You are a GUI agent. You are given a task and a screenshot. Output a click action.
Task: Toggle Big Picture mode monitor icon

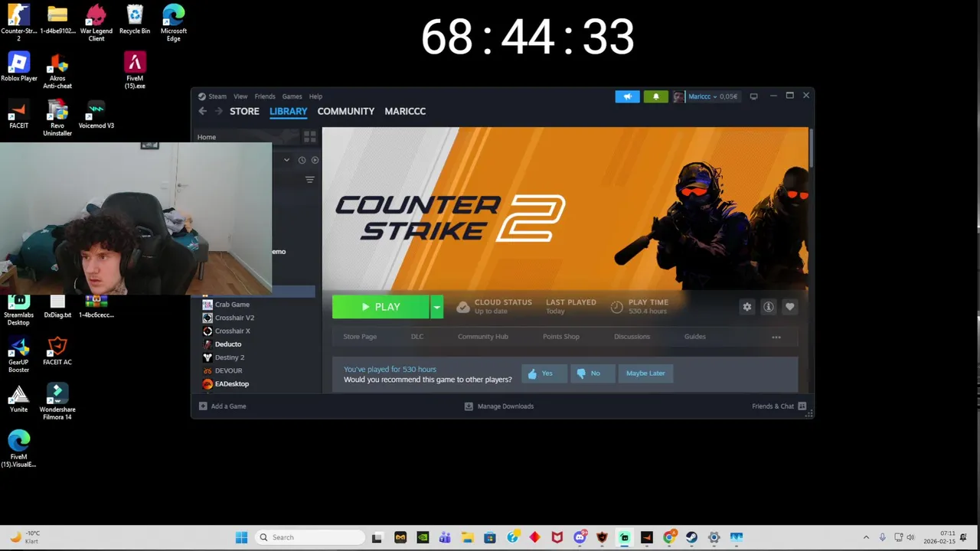[753, 96]
